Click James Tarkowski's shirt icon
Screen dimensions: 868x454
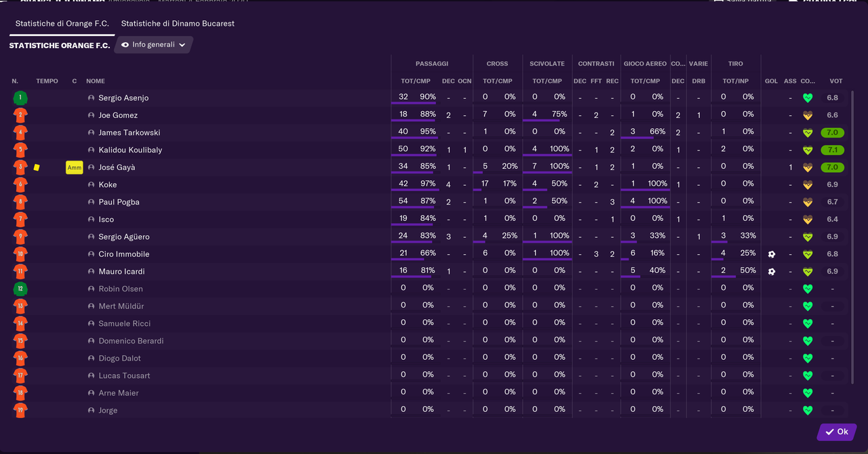[x=20, y=132]
